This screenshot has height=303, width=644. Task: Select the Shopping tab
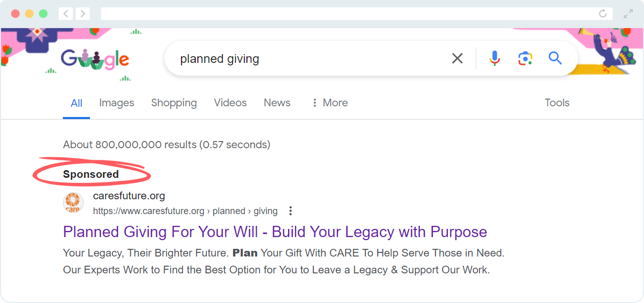pos(174,103)
